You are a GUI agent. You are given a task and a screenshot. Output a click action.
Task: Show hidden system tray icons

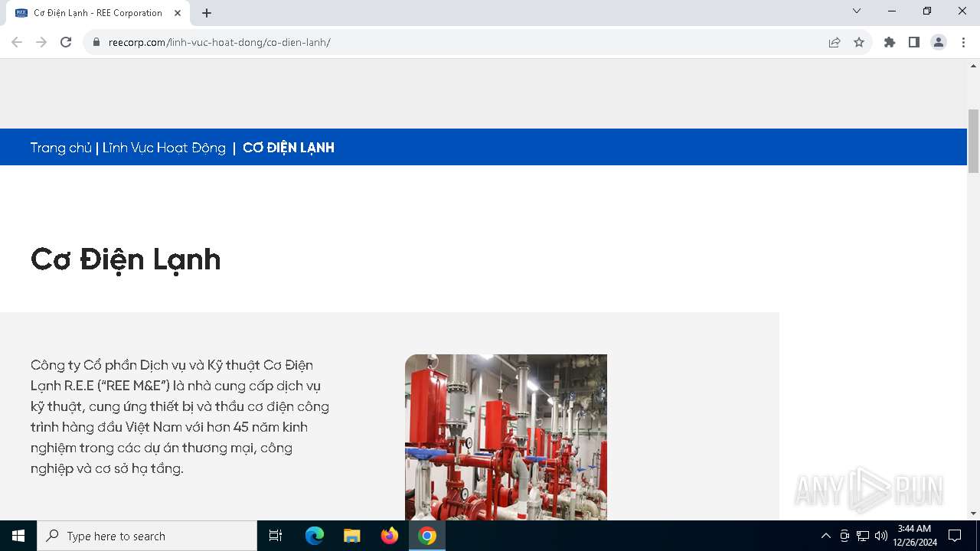click(x=825, y=536)
